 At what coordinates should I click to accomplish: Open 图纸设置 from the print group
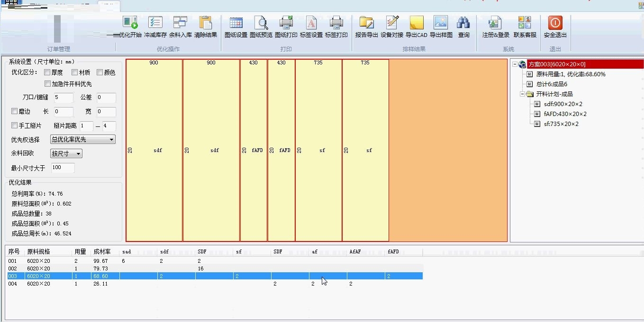tap(236, 22)
